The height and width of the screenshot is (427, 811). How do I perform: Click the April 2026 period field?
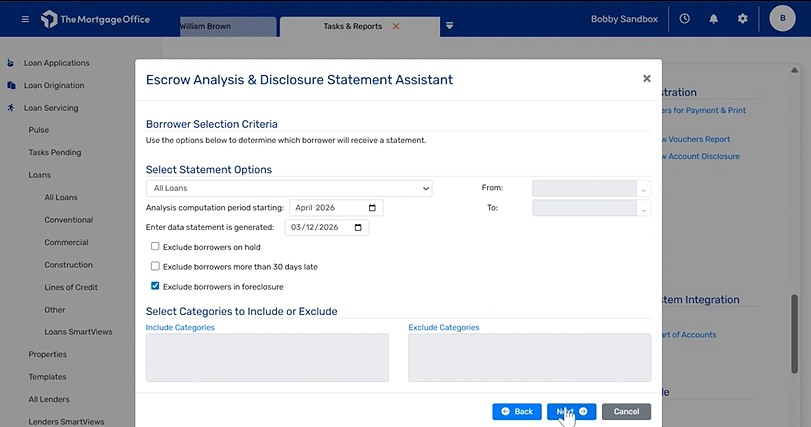click(x=336, y=208)
